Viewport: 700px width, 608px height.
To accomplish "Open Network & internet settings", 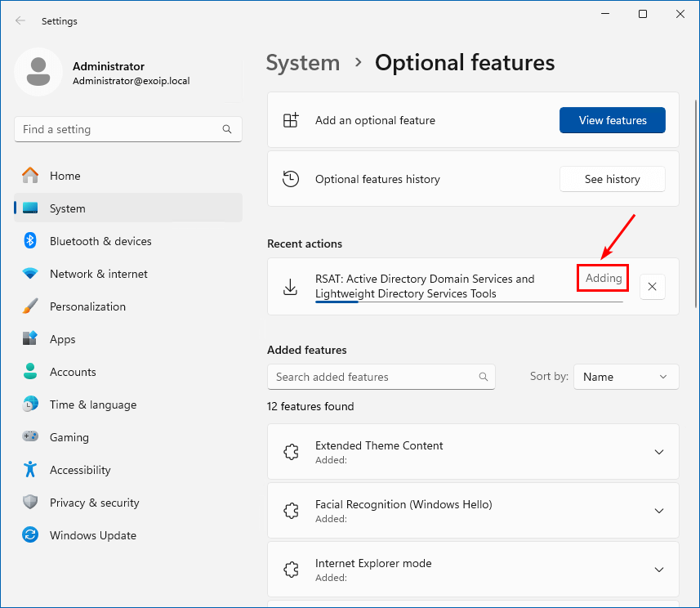I will click(x=98, y=274).
